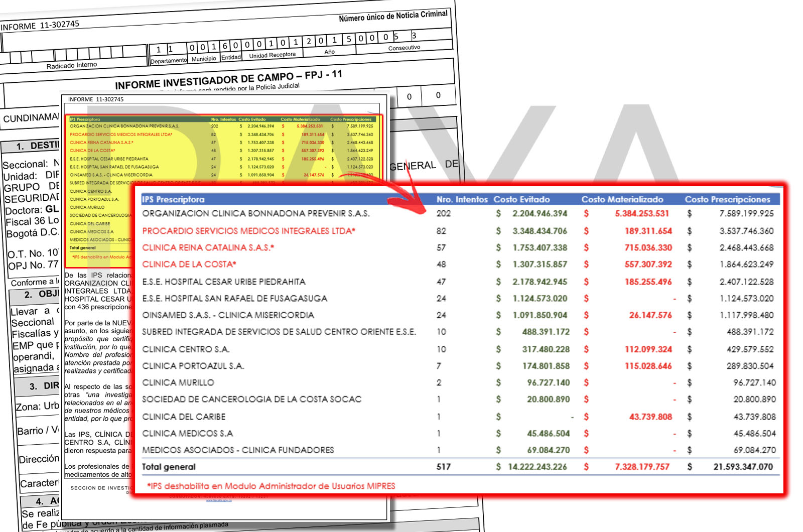Click green '174.801.858' in enlarged table
The image size is (803, 532).
tap(546, 365)
